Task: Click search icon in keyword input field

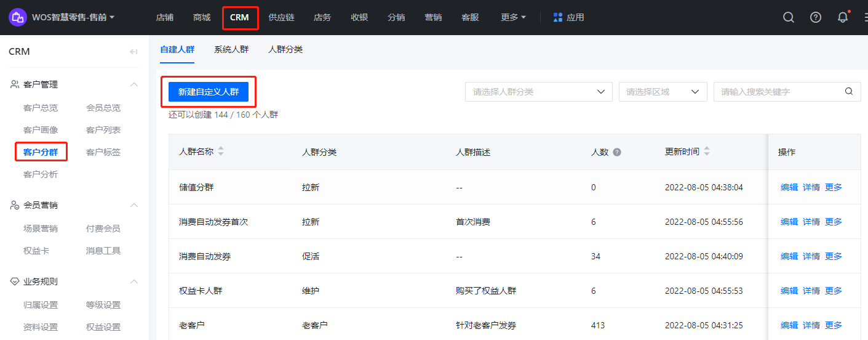Action: click(849, 92)
